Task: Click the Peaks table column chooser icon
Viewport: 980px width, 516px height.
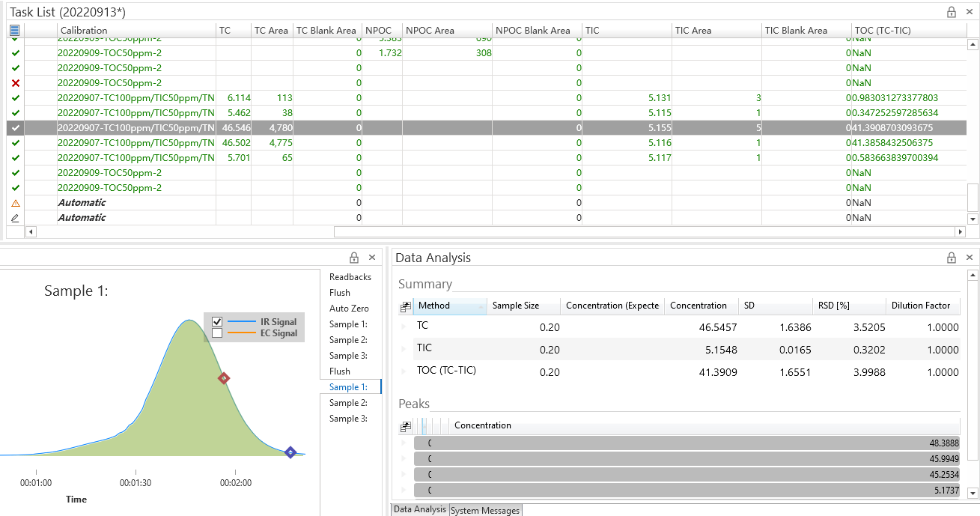Action: pos(405,426)
